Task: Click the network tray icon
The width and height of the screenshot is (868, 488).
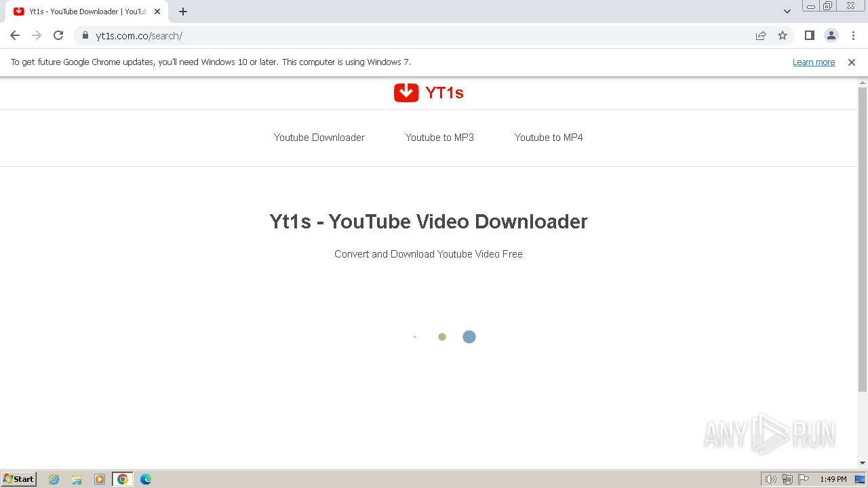Action: [x=787, y=479]
